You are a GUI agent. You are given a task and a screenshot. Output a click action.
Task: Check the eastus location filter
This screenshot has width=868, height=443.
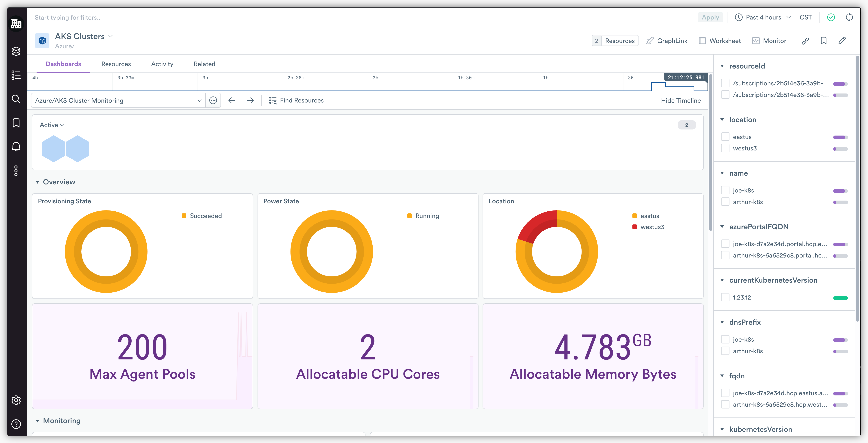pyautogui.click(x=725, y=137)
